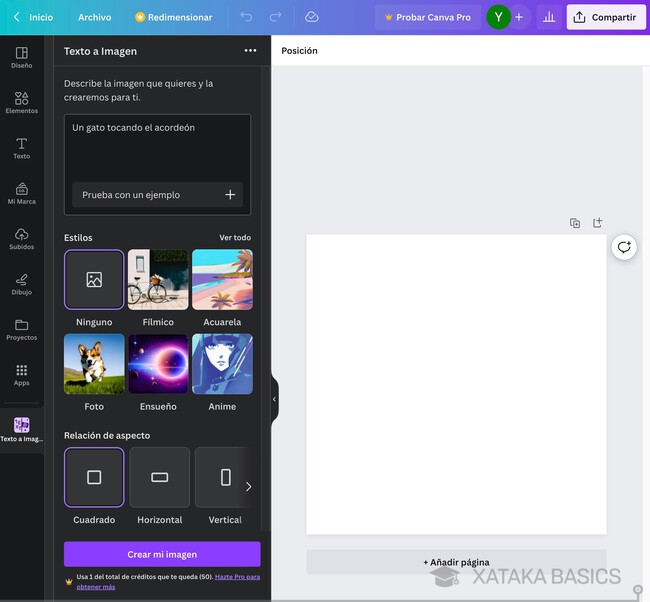Select the Cuadrado aspect ratio option
The width and height of the screenshot is (650, 602).
click(x=94, y=477)
